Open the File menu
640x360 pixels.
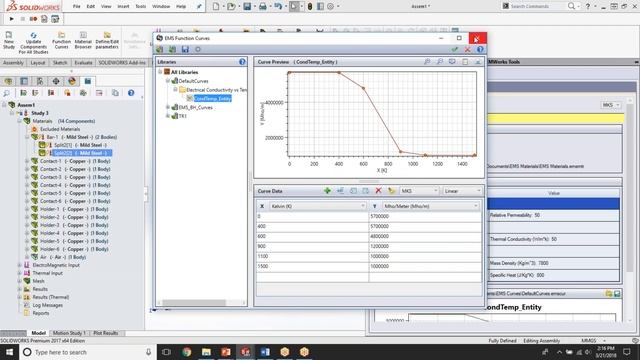click(x=77, y=6)
